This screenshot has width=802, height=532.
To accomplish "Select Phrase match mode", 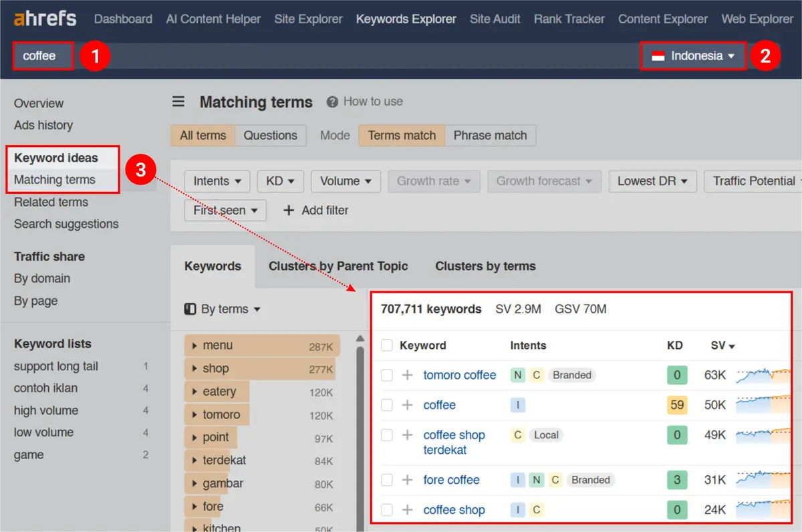I will coord(490,135).
